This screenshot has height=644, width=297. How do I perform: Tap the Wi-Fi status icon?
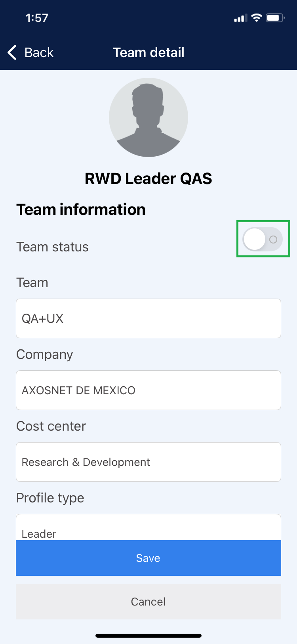click(x=257, y=18)
